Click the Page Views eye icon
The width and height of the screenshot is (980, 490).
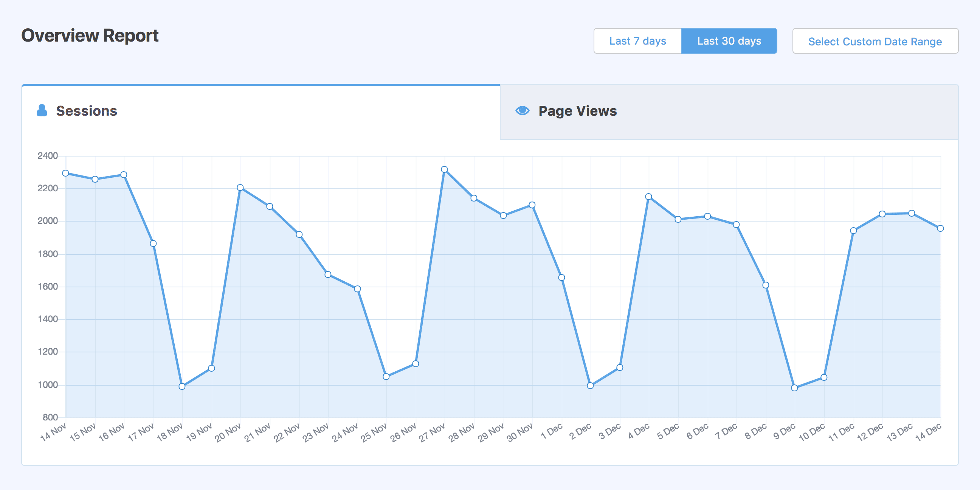point(522,110)
